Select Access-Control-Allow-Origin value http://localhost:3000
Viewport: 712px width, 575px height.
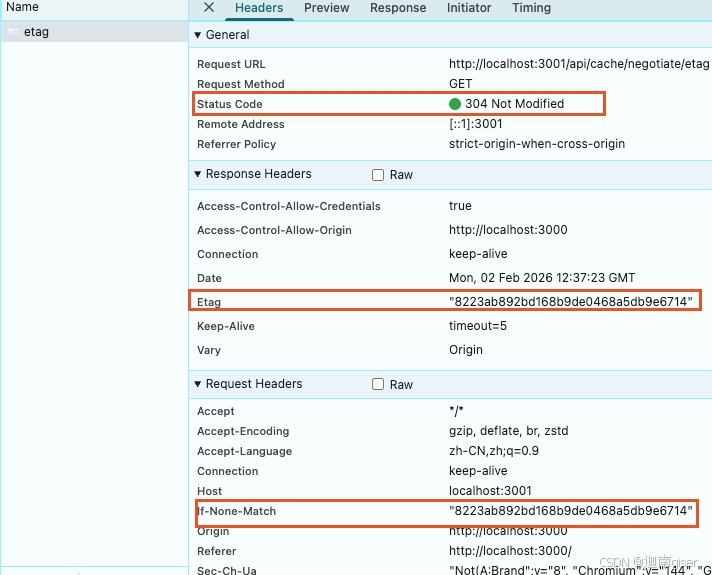click(x=508, y=230)
